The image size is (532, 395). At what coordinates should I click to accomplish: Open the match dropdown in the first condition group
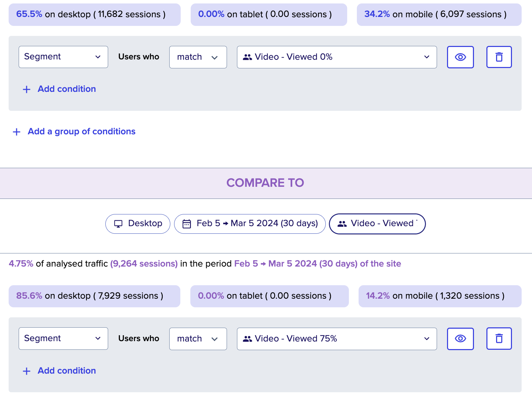[198, 57]
